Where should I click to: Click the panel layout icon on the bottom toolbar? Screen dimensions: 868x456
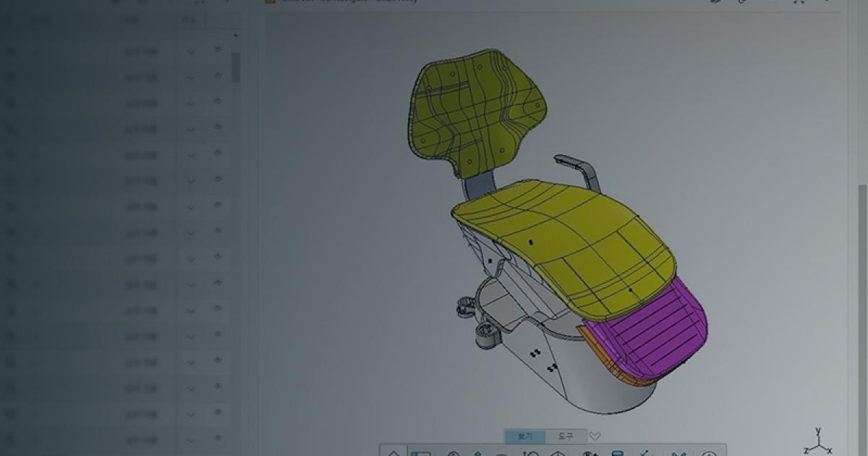pyautogui.click(x=421, y=453)
